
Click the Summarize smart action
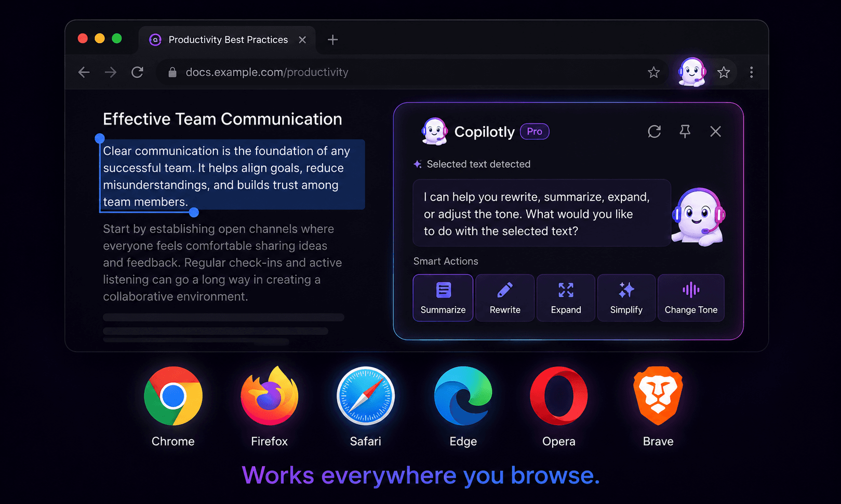[443, 298]
